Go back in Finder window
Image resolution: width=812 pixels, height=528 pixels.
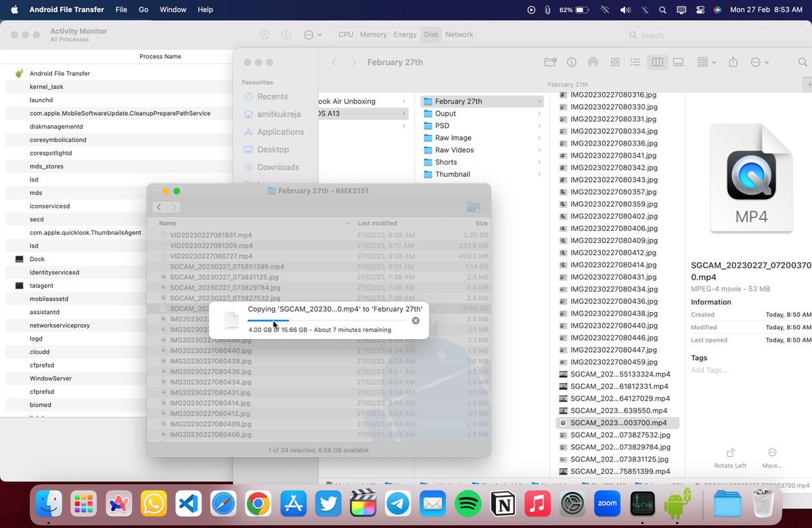point(334,62)
